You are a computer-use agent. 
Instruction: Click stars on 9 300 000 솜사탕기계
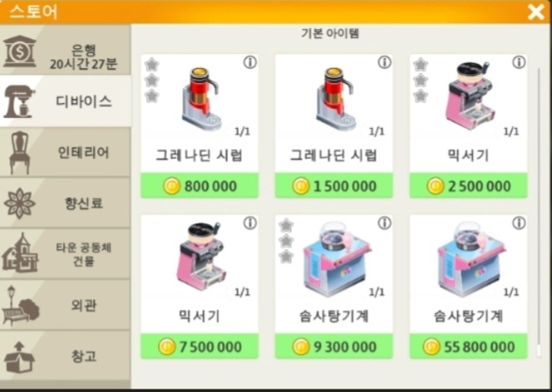(x=286, y=241)
